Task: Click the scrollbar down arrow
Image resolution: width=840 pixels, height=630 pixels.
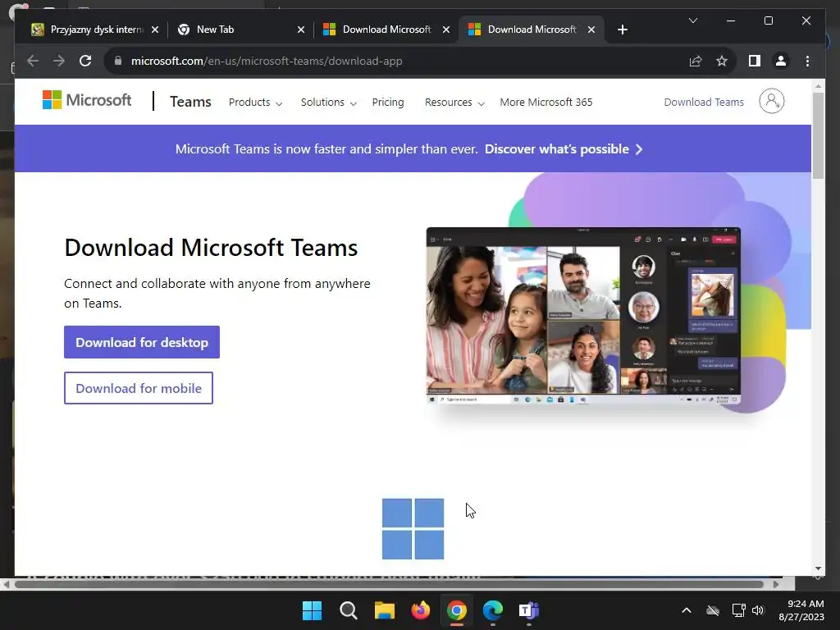Action: [818, 569]
